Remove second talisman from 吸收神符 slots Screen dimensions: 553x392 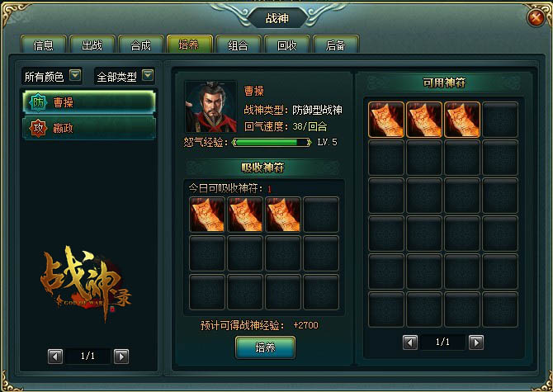click(x=245, y=215)
